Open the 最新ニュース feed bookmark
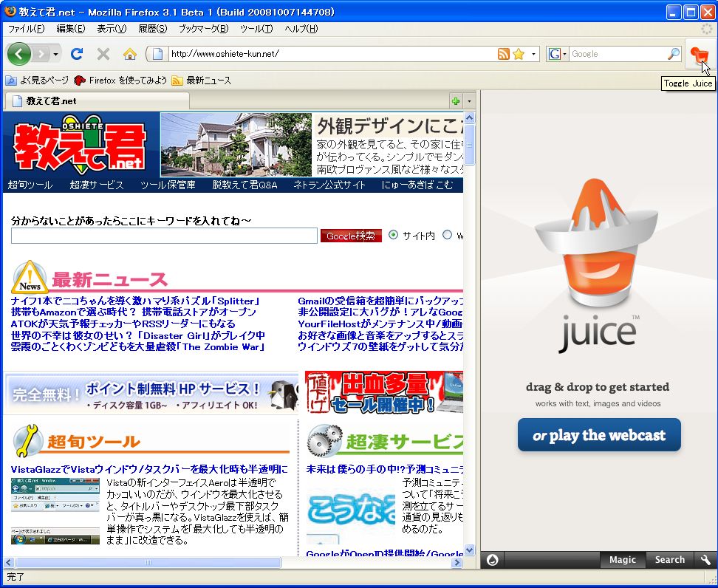 coord(202,81)
